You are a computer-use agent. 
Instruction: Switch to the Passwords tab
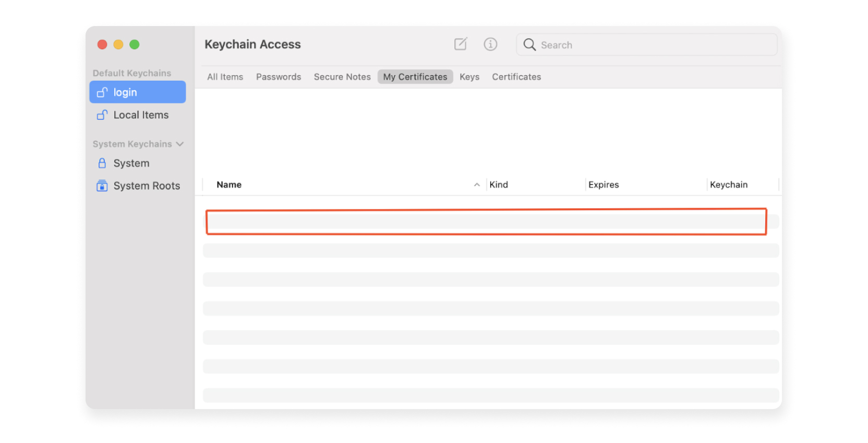click(x=279, y=77)
